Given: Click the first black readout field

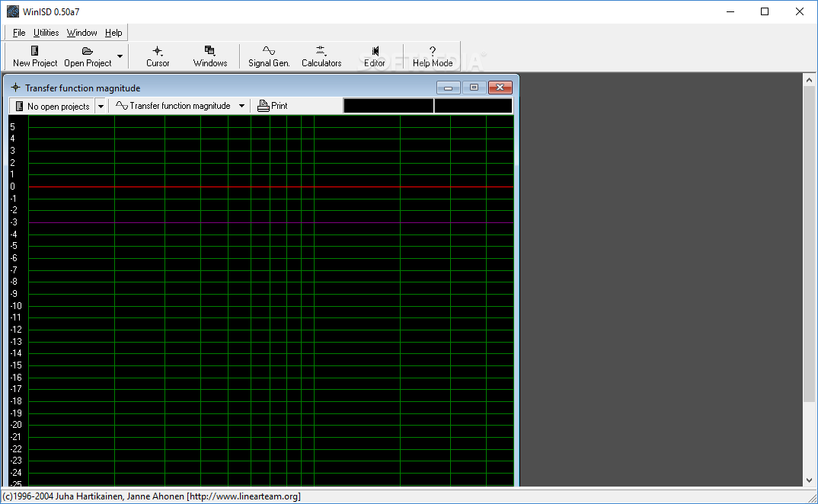Looking at the screenshot, I should click(388, 106).
